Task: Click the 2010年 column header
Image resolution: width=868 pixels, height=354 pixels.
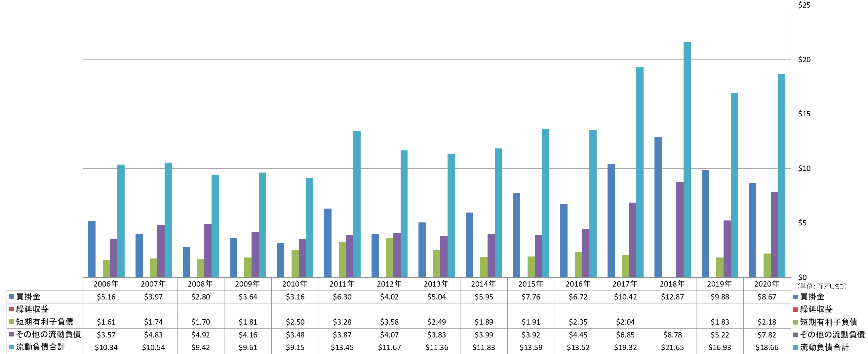Action: (295, 284)
